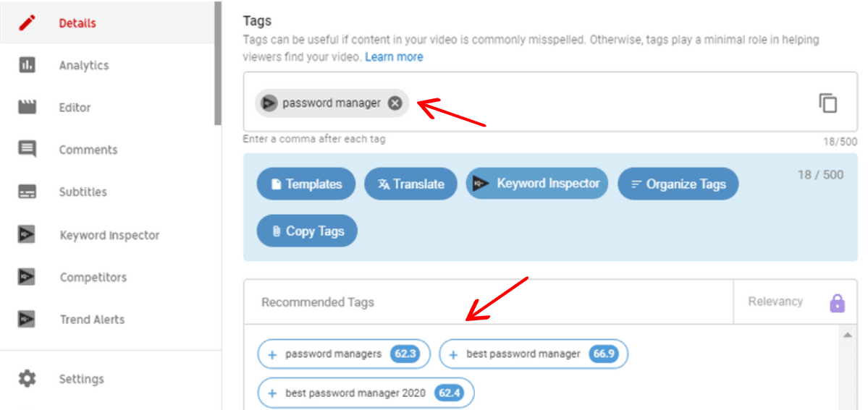Click the Organize Tags button

(678, 184)
